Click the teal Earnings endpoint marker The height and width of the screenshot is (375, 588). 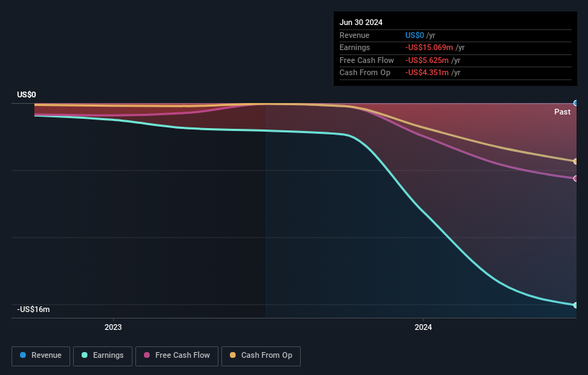click(575, 306)
